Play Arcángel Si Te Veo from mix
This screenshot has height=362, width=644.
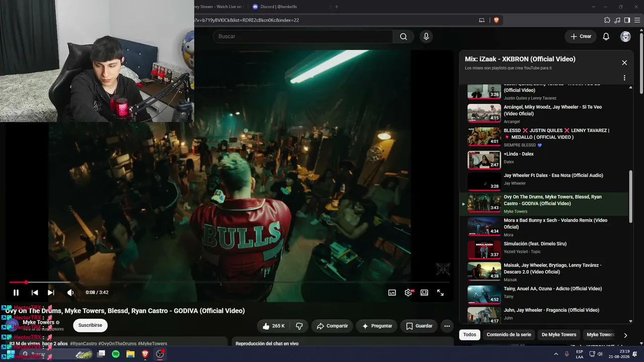click(544, 114)
